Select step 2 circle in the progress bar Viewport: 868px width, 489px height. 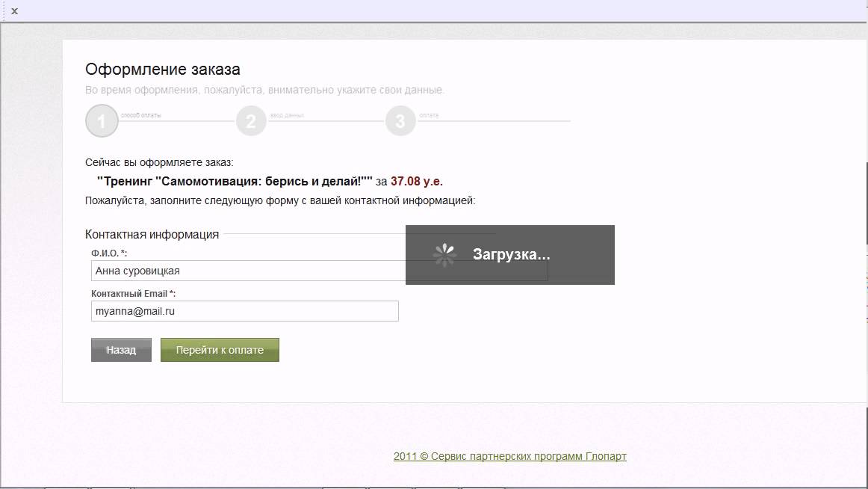[251, 120]
